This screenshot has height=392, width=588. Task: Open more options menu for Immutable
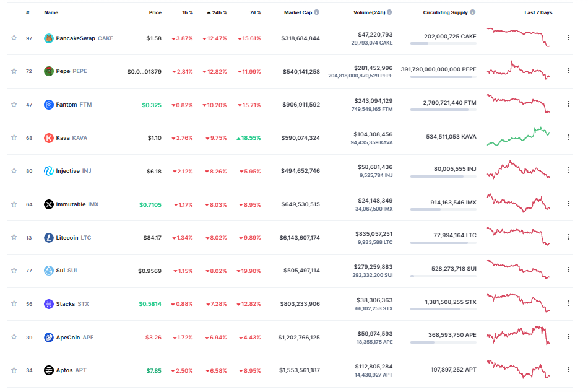[568, 204]
